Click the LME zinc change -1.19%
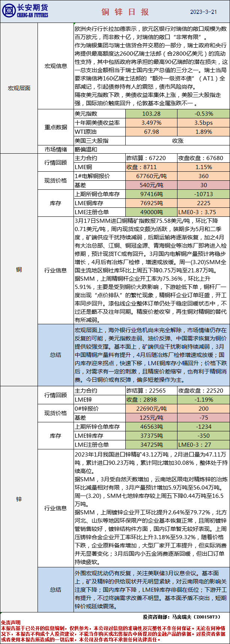 (x=203, y=400)
